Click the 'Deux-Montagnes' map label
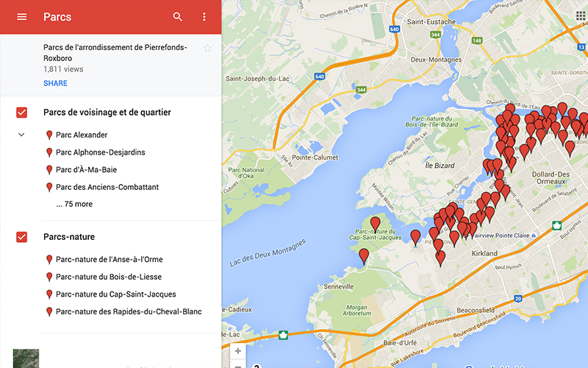This screenshot has height=368, width=588. click(x=436, y=60)
